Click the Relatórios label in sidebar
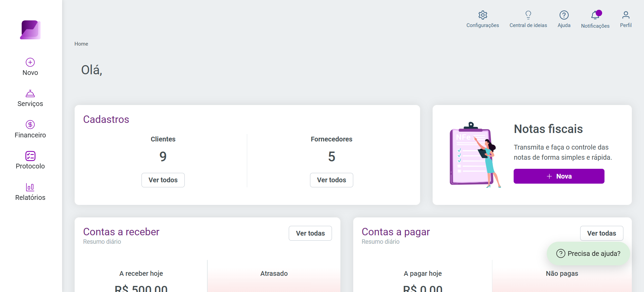 (30, 197)
